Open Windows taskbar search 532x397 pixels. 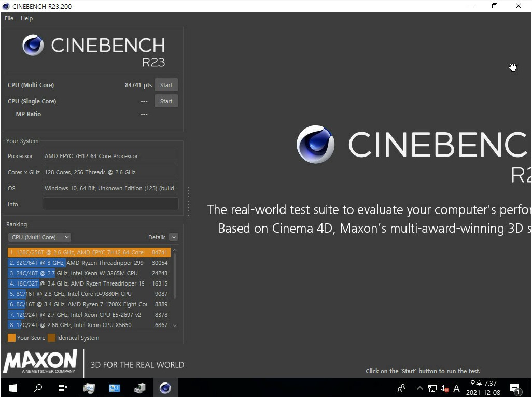click(x=38, y=388)
